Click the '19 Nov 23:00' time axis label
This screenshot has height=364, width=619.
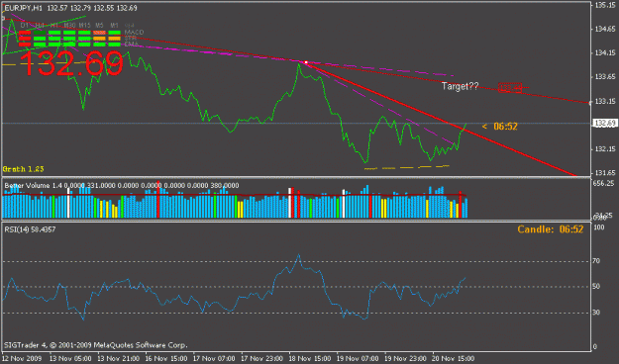point(405,358)
